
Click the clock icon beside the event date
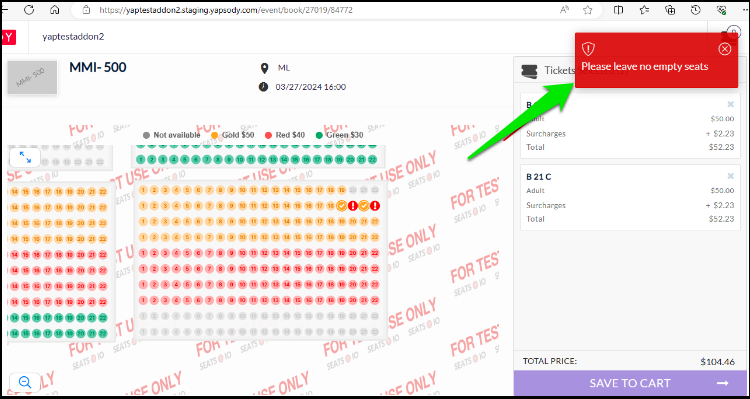tap(264, 87)
